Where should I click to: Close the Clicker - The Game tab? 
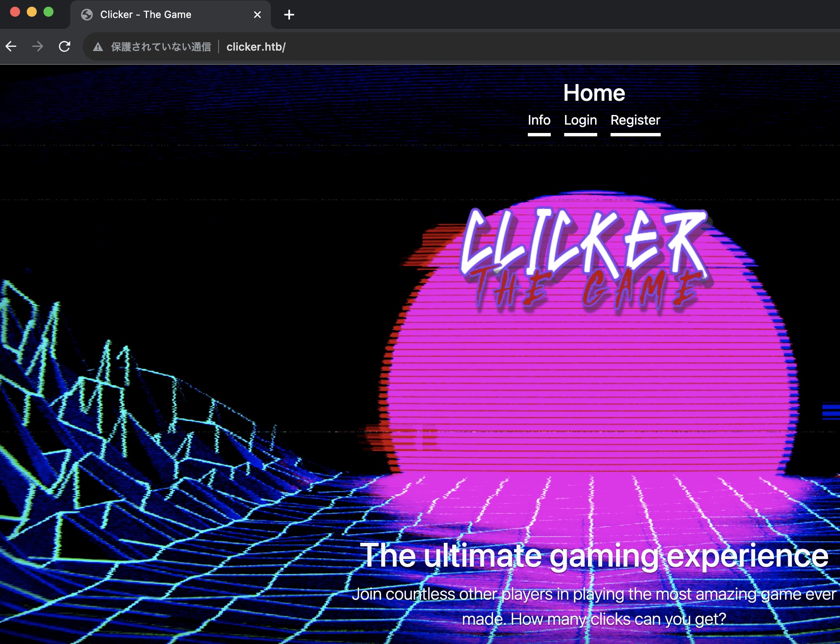click(257, 15)
